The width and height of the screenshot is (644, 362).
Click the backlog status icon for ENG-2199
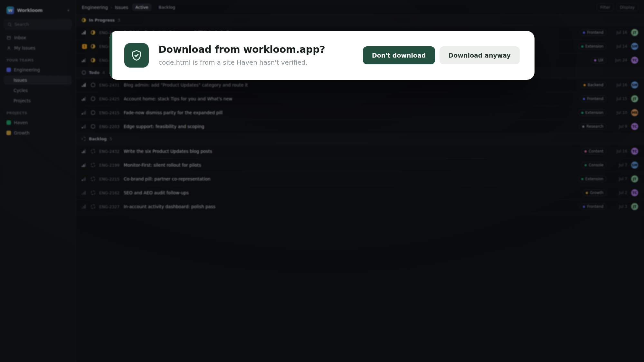[93, 165]
